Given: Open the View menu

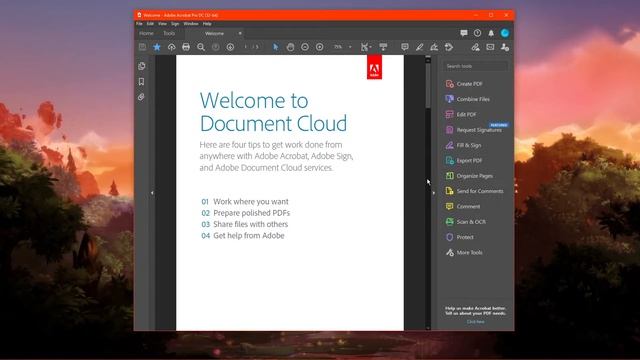Looking at the screenshot, I should [x=162, y=24].
